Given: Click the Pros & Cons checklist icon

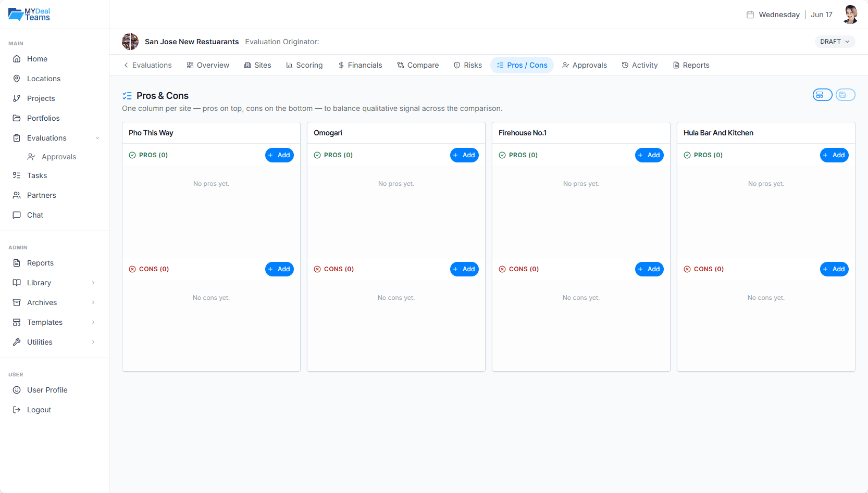Looking at the screenshot, I should 127,96.
